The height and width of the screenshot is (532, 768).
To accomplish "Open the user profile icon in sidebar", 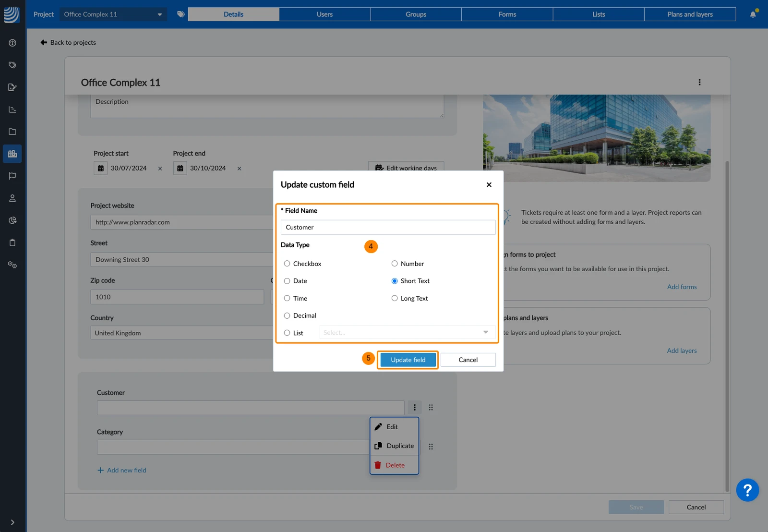I will pos(12,198).
